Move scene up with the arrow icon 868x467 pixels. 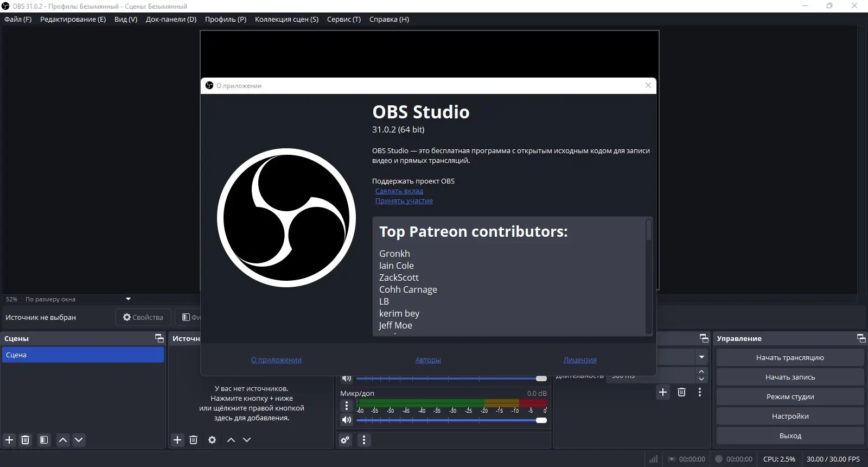point(63,440)
